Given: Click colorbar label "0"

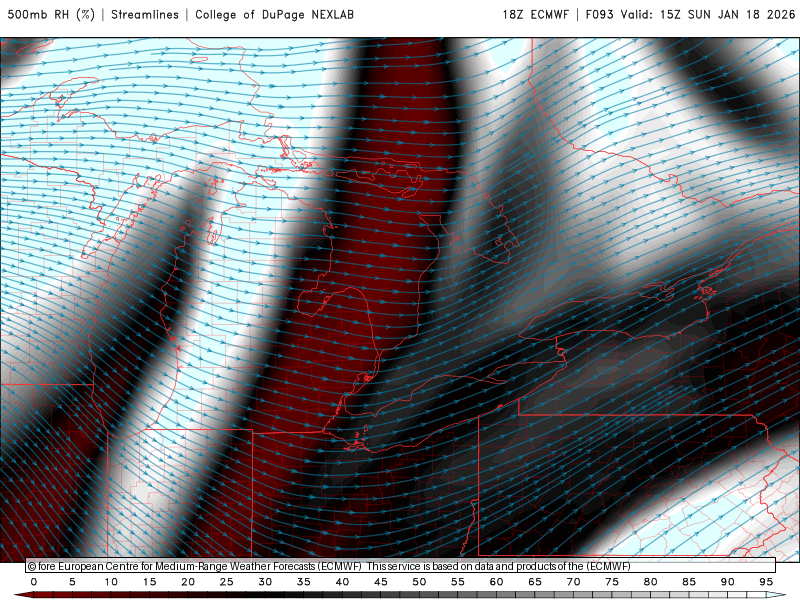Looking at the screenshot, I should point(34,582).
